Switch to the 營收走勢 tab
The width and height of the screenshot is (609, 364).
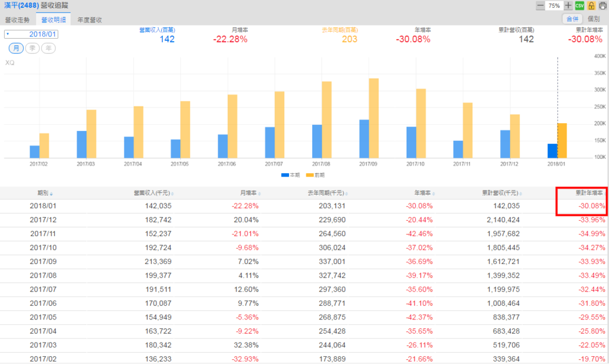[17, 20]
